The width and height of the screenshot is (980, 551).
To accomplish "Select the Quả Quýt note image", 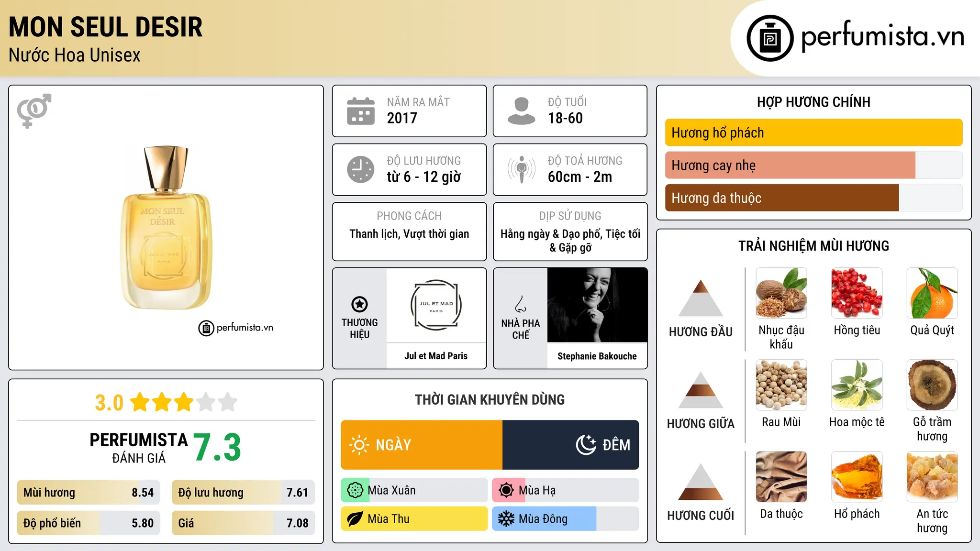I will (x=932, y=293).
